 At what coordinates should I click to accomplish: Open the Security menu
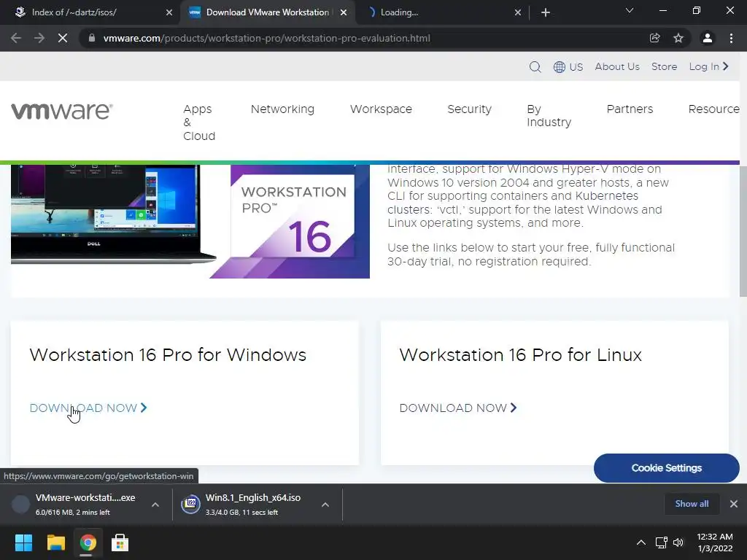point(469,109)
